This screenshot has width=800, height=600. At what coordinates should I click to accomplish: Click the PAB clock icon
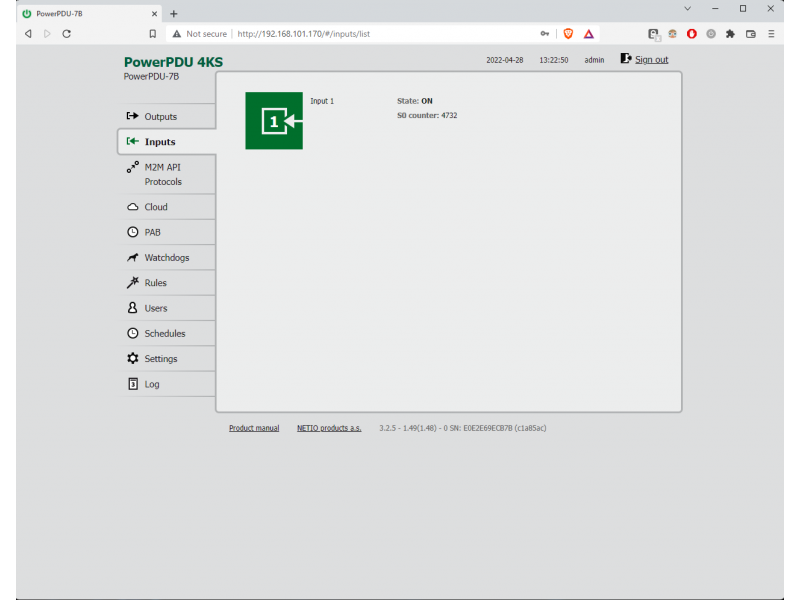[x=133, y=232]
